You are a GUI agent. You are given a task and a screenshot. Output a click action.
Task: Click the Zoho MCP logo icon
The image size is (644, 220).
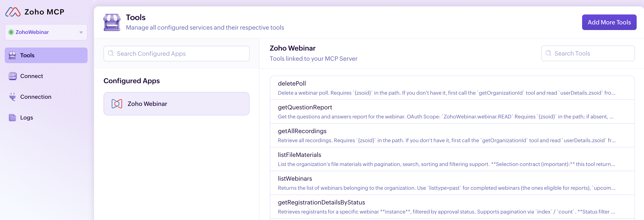point(13,12)
